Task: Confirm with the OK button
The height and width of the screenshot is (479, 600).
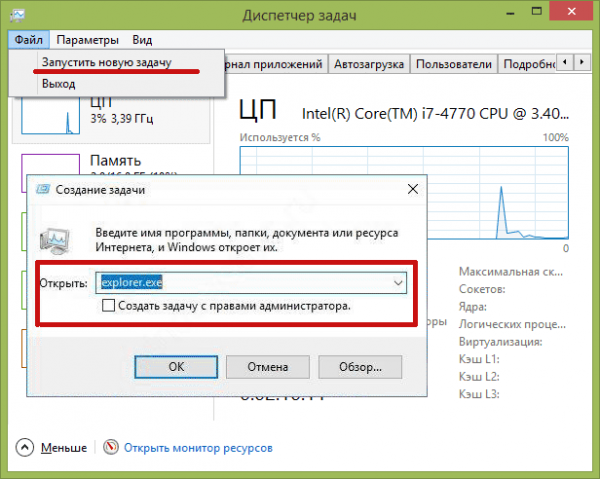Action: pyautogui.click(x=176, y=367)
